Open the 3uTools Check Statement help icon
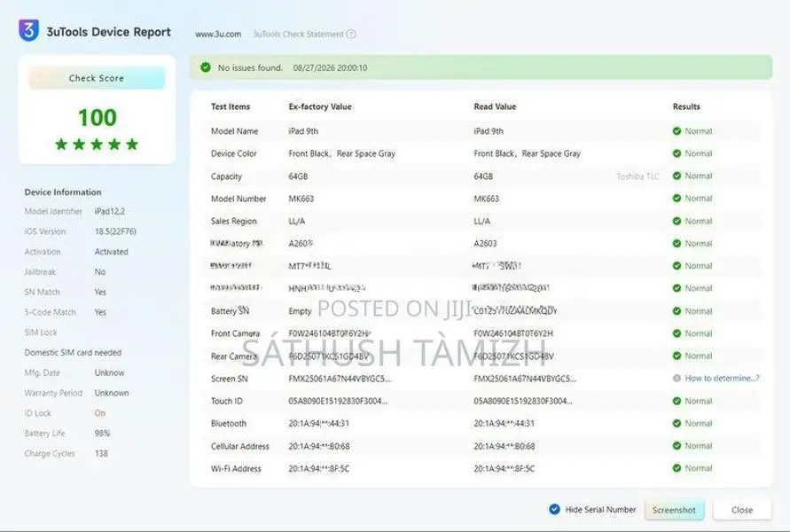The image size is (790, 532). (351, 35)
